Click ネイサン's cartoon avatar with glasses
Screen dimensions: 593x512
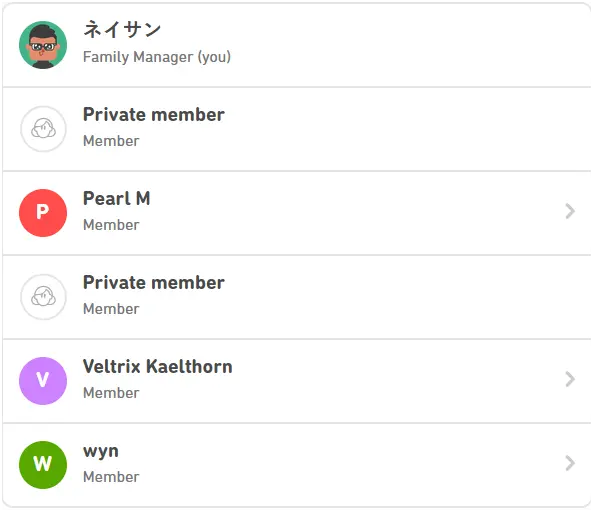[43, 45]
